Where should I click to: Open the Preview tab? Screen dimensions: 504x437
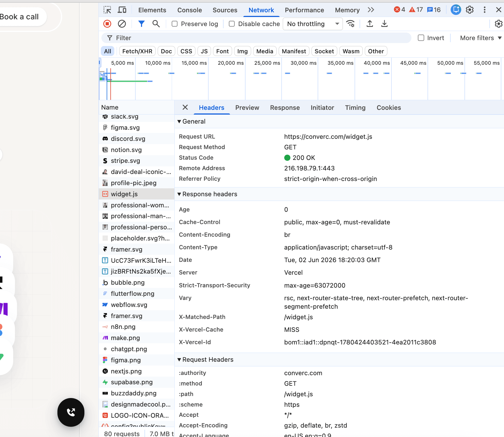coord(247,107)
